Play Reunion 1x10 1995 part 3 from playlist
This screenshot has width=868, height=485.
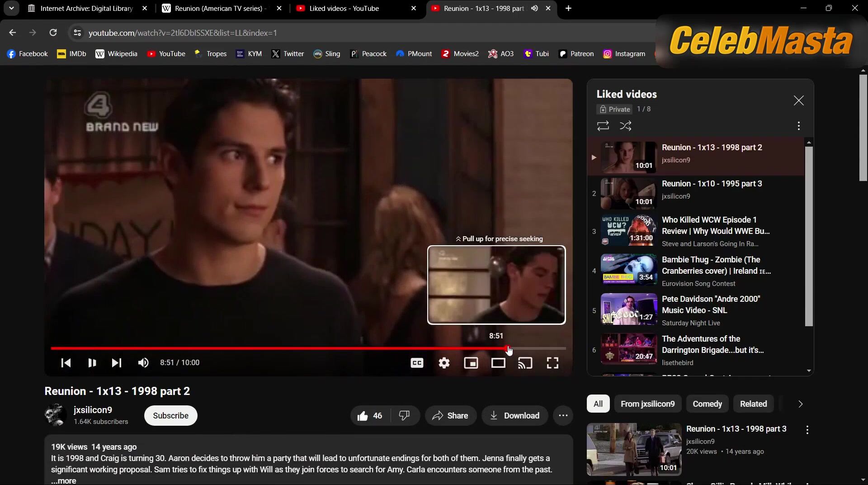click(696, 194)
